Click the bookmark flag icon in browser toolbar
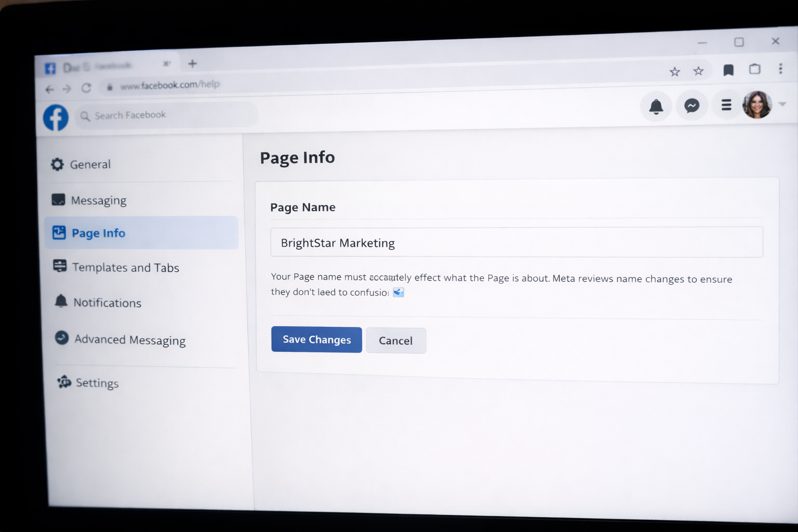The width and height of the screenshot is (798, 532). (x=728, y=69)
